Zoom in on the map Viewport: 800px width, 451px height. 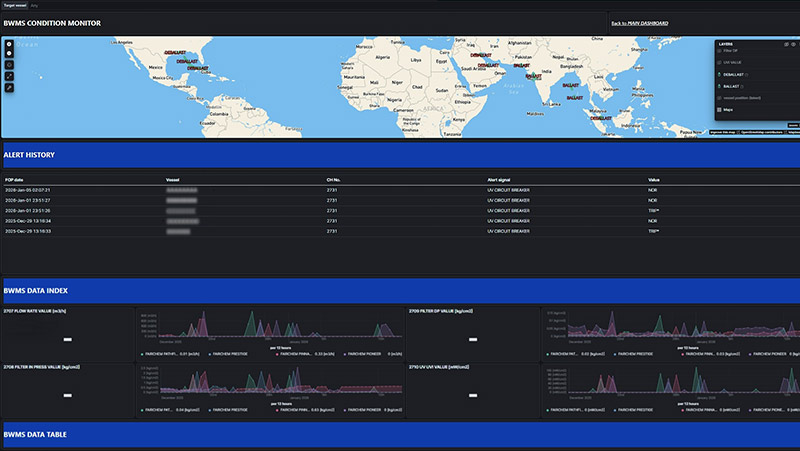tap(9, 44)
